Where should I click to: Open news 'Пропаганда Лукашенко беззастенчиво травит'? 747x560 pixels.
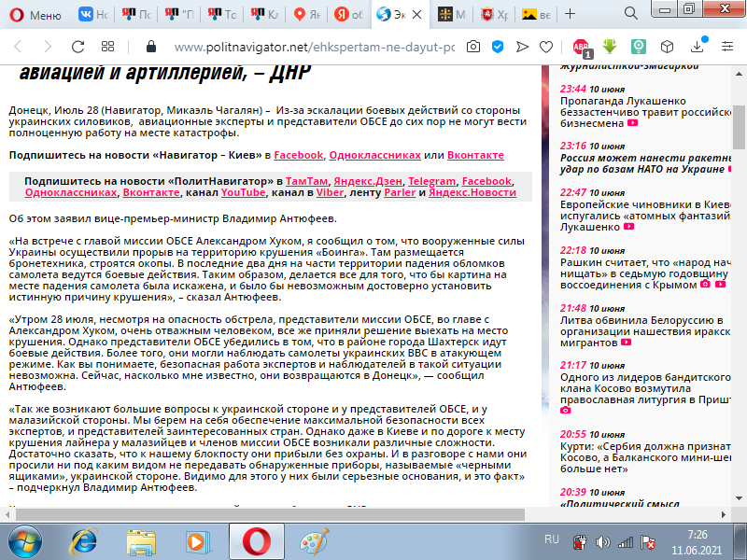tap(646, 112)
